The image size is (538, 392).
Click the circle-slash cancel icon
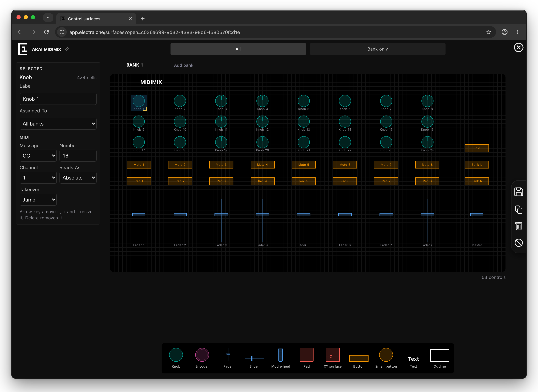point(519,243)
